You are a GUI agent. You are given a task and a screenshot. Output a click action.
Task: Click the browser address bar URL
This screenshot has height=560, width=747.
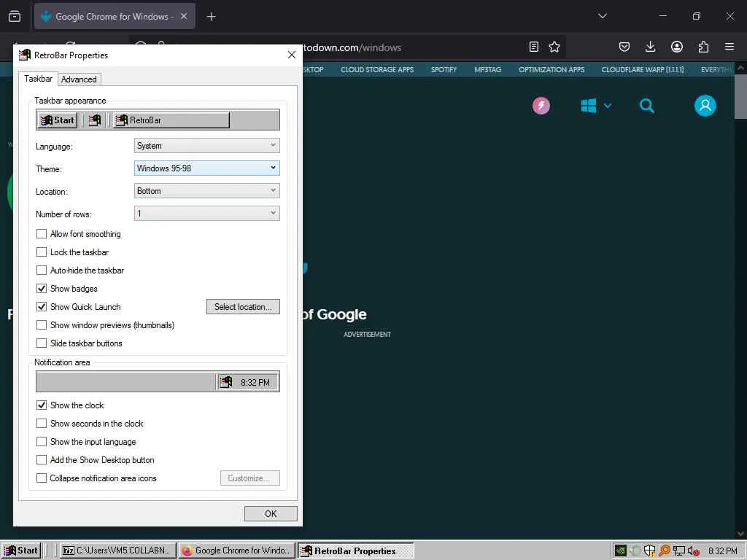(x=352, y=47)
